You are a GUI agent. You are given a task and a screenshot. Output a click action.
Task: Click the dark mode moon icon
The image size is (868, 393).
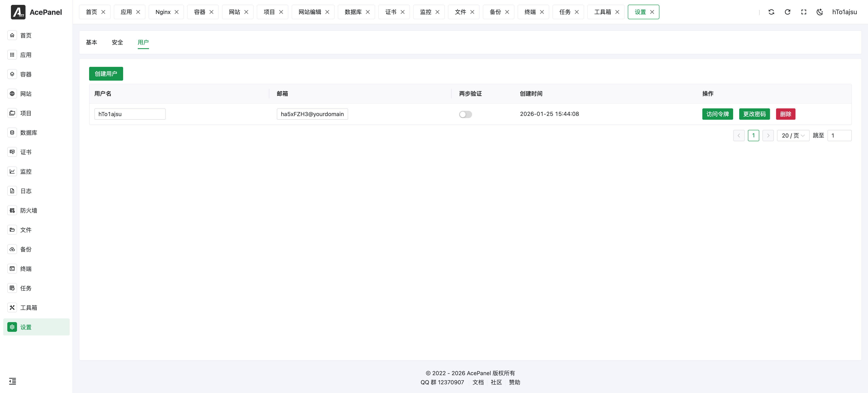[820, 12]
